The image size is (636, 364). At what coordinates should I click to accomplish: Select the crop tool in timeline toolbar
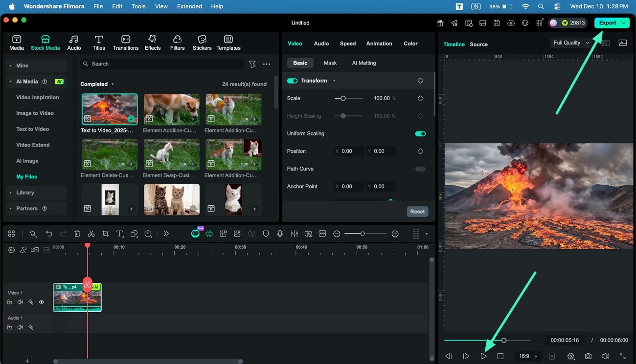(x=105, y=234)
